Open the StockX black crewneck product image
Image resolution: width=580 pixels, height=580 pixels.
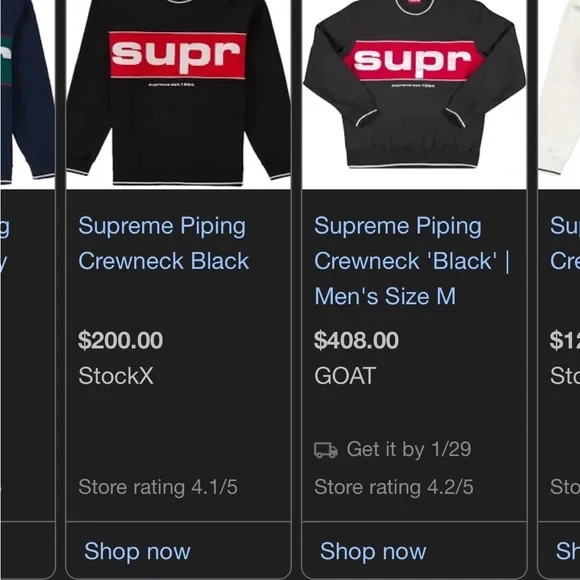[178, 94]
